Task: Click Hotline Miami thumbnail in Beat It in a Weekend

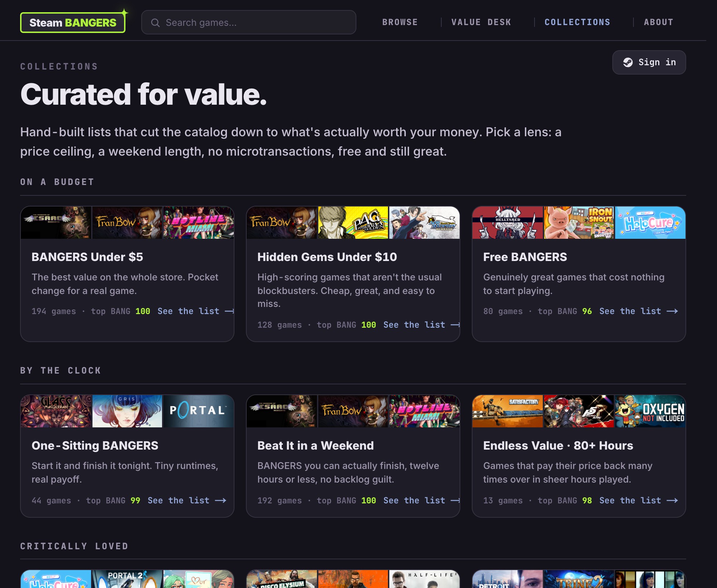Action: [x=424, y=411]
